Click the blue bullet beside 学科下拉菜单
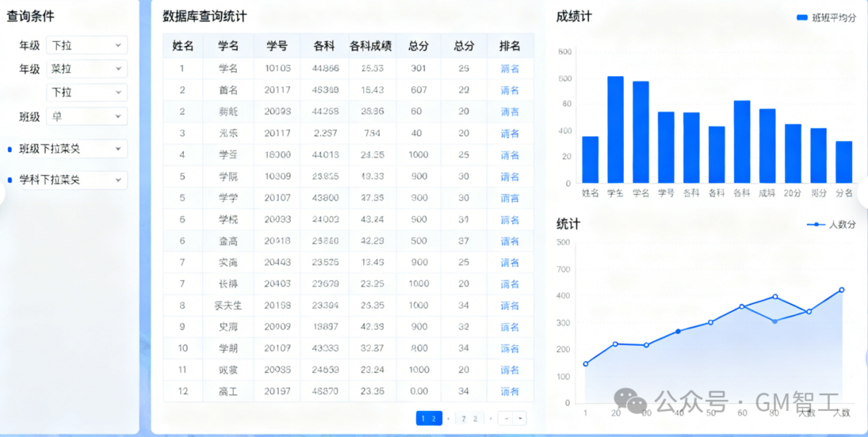The image size is (868, 437). coord(10,180)
